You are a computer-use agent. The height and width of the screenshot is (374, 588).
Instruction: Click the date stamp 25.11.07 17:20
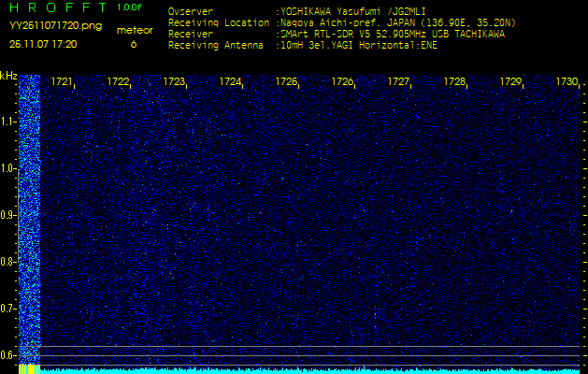coord(43,44)
